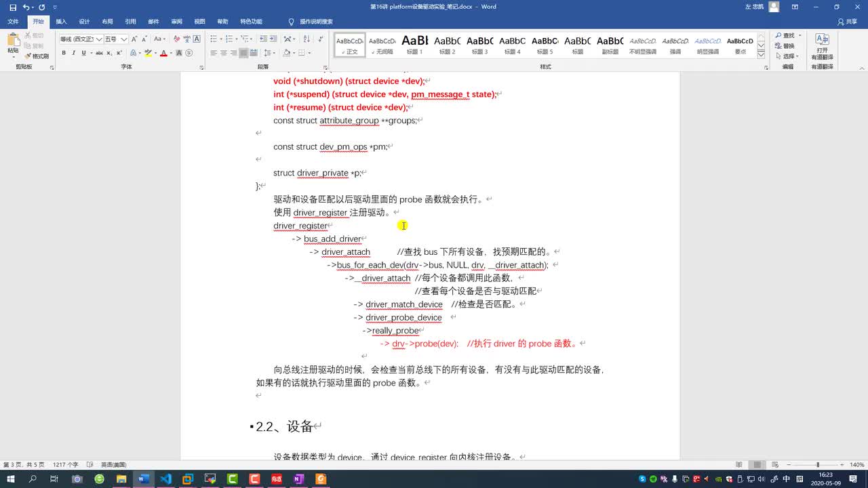
Task: Open the Youdao translate (打开有道翻译) button
Action: [822, 46]
